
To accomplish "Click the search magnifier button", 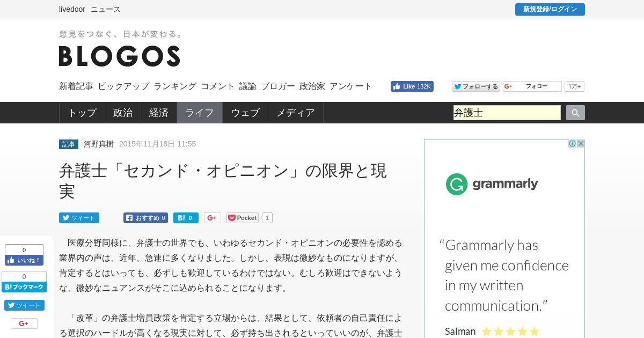I will point(575,113).
